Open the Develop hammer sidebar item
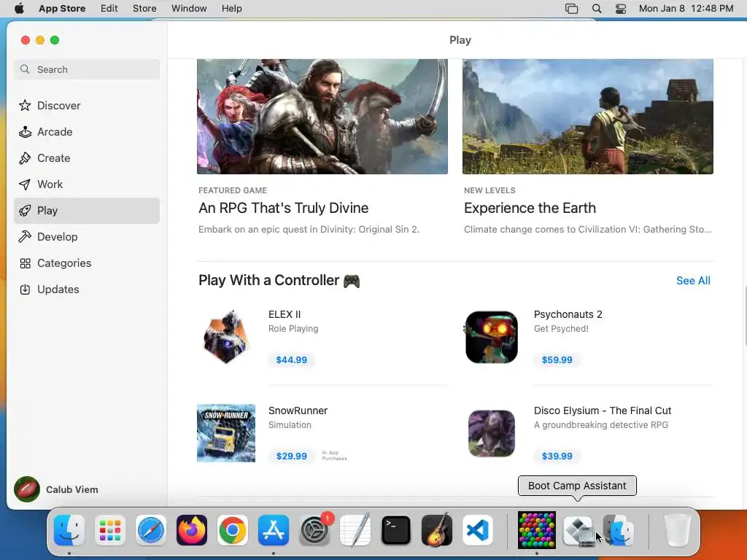This screenshot has height=560, width=747. pyautogui.click(x=87, y=237)
